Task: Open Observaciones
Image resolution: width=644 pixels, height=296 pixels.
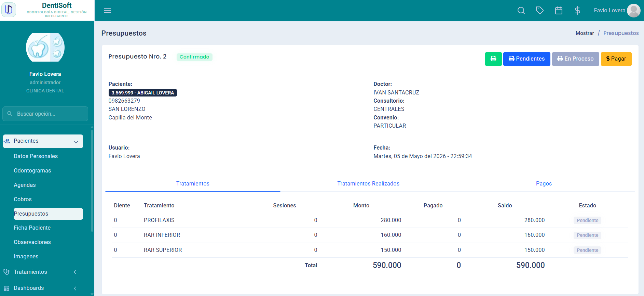Action: [32, 242]
